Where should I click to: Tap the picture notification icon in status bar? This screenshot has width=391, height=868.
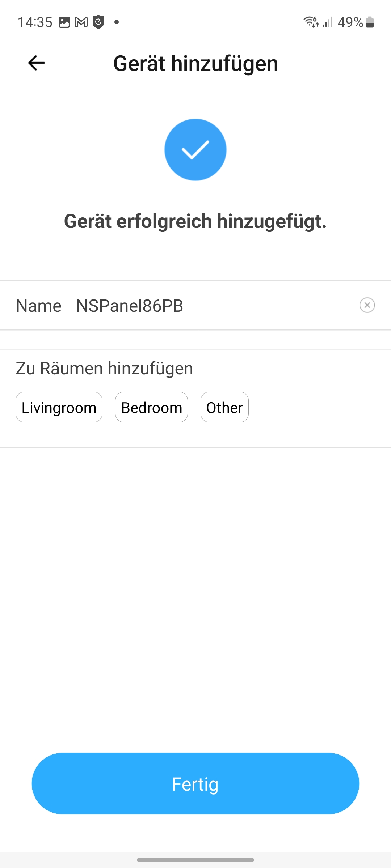(64, 22)
